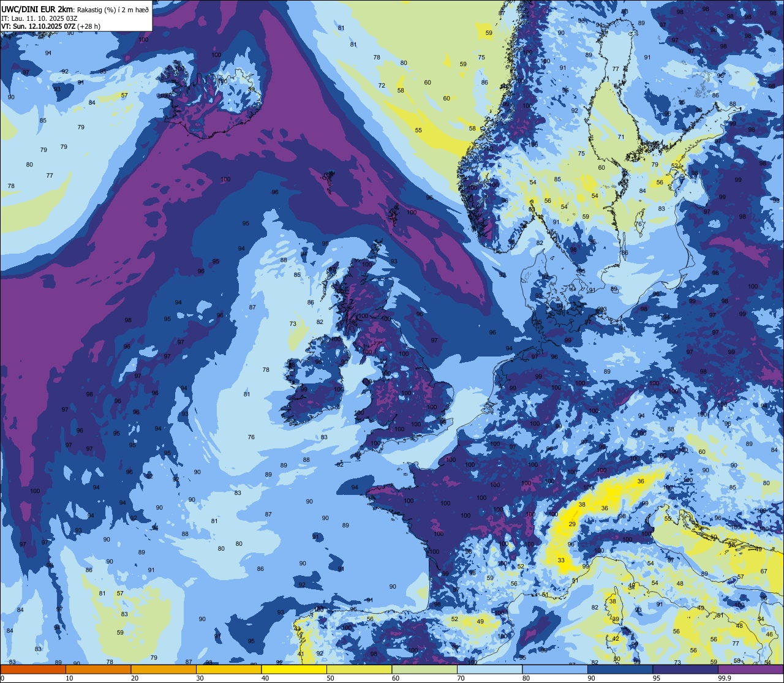Click the legend scale label '60'
The image size is (784, 683).
click(396, 678)
